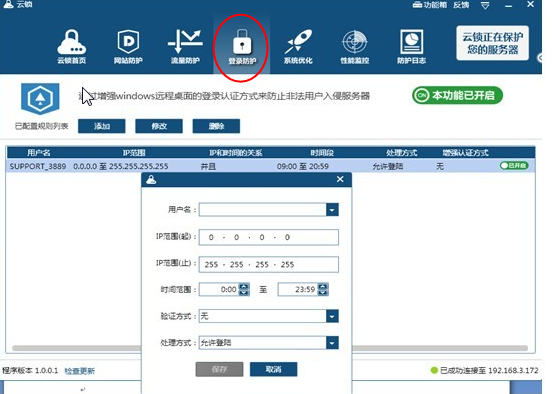Open the 验证方式 dropdown arrow
Screen dimensions: 552x394
click(x=332, y=316)
